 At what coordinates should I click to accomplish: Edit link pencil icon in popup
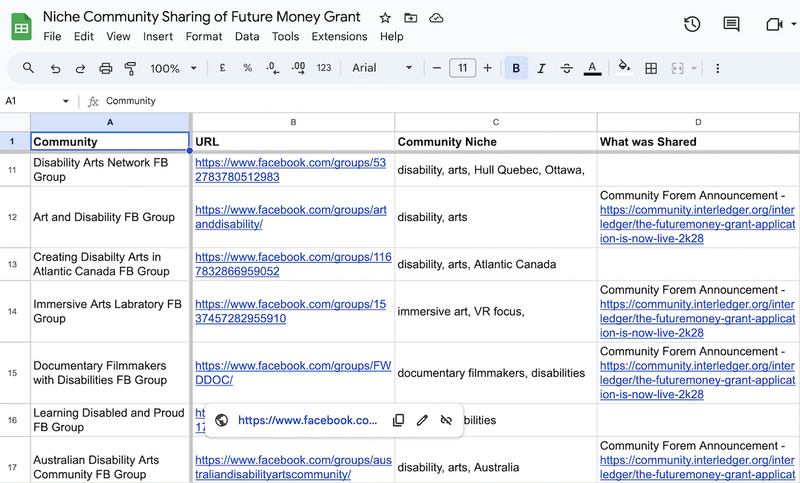point(422,420)
